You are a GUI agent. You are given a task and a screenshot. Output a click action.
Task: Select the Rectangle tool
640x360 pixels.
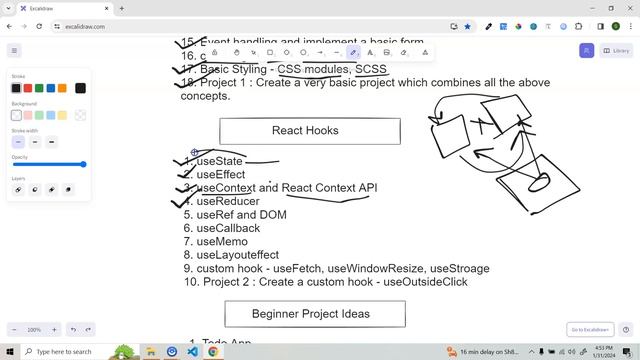tap(270, 52)
